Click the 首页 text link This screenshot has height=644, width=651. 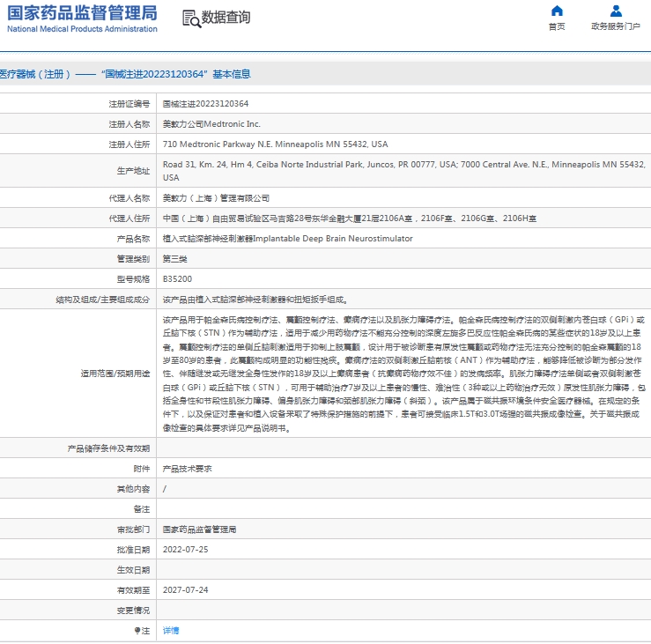[x=557, y=26]
